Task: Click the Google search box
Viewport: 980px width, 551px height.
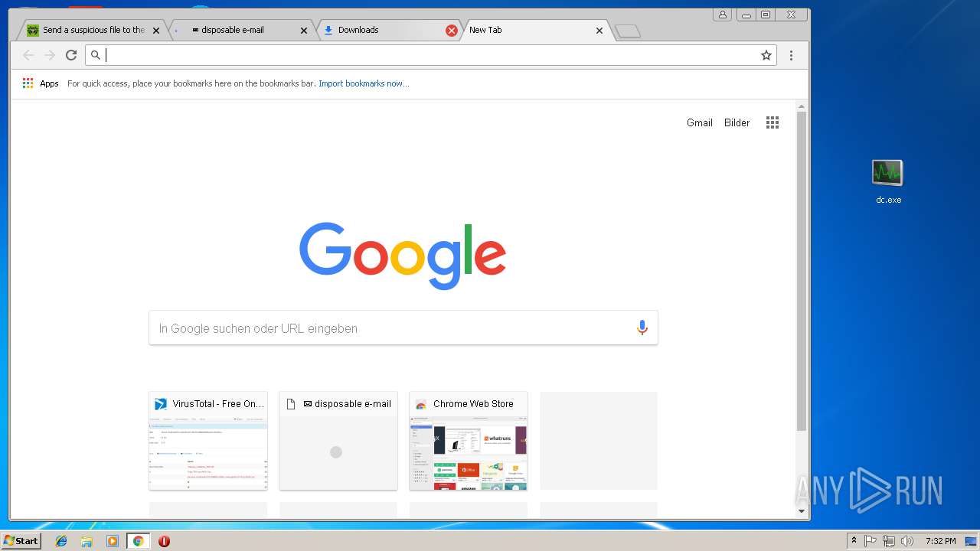Action: point(403,328)
